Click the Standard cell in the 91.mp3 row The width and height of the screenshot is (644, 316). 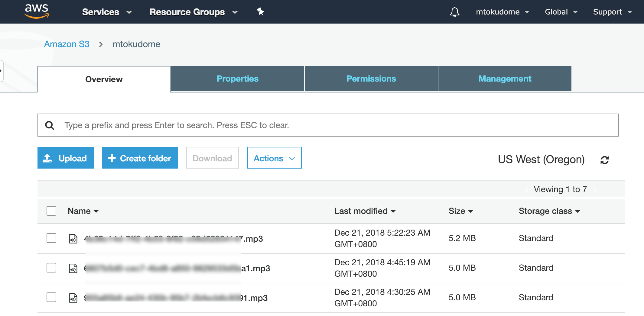[x=536, y=297]
